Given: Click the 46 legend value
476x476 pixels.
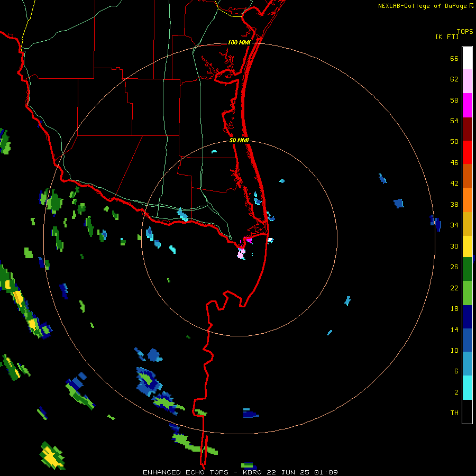Looking at the screenshot, I should [x=454, y=163].
